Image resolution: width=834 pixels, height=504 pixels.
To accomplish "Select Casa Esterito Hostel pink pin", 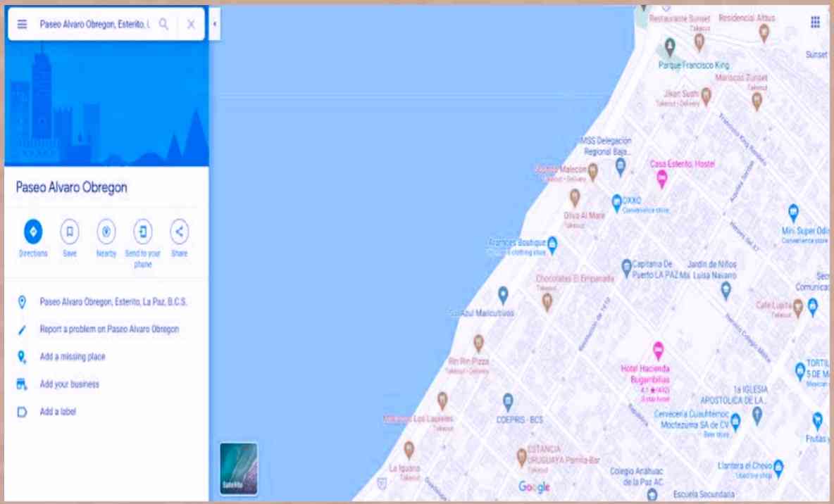I will point(661,179).
